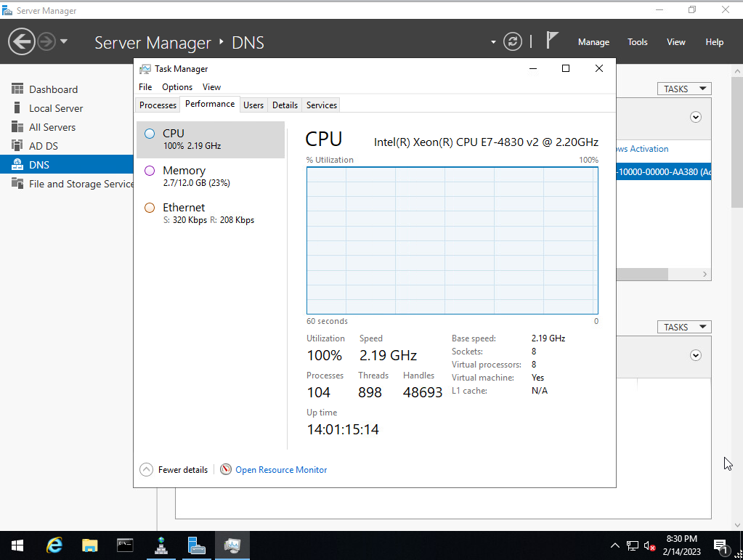Open Resource Monitor link

tap(281, 470)
